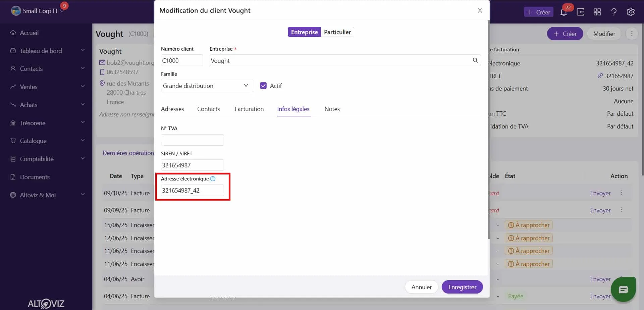The image size is (644, 310).
Task: Click Envoyer for the 09/09/25 Facture
Action: [x=600, y=210]
